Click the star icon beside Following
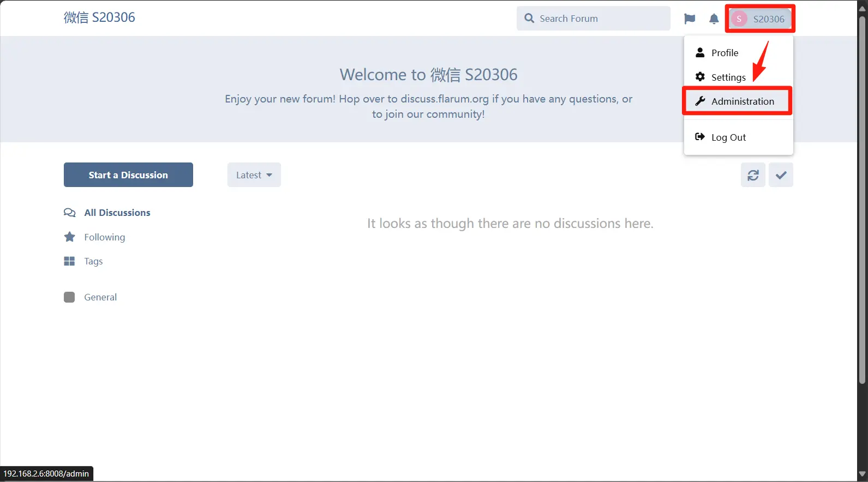 (x=69, y=237)
